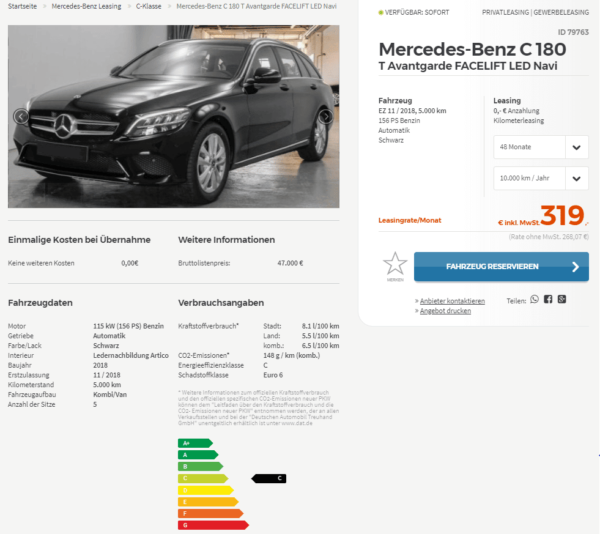The image size is (600, 534).
Task: Click the Kilometerstand 5.000 km value
Action: click(x=107, y=385)
